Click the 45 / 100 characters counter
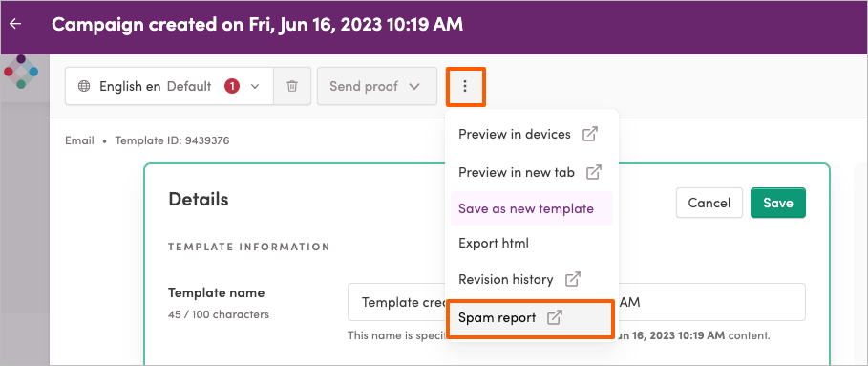 tap(219, 314)
